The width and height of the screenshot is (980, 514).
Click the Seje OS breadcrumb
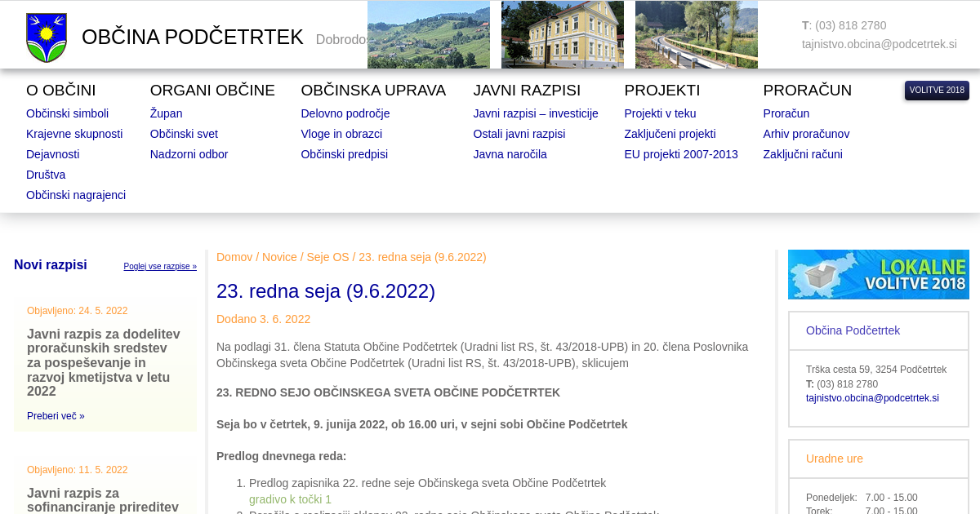coord(327,257)
